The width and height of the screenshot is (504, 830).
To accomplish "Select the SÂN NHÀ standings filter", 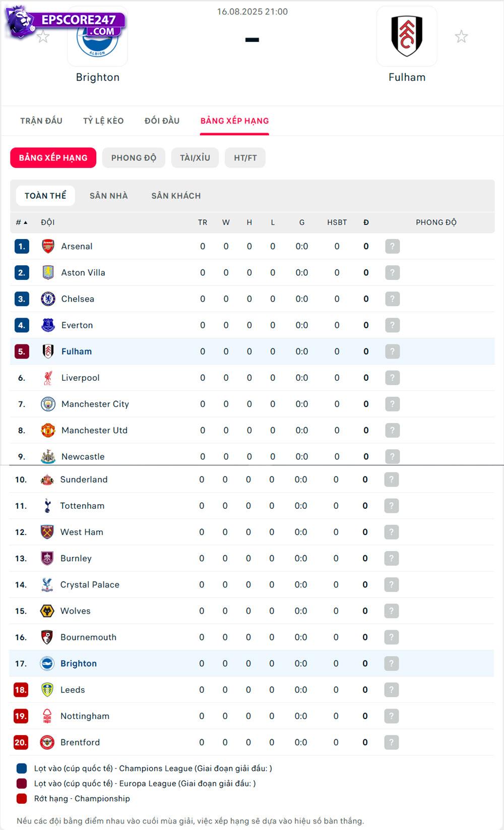I will [x=108, y=196].
